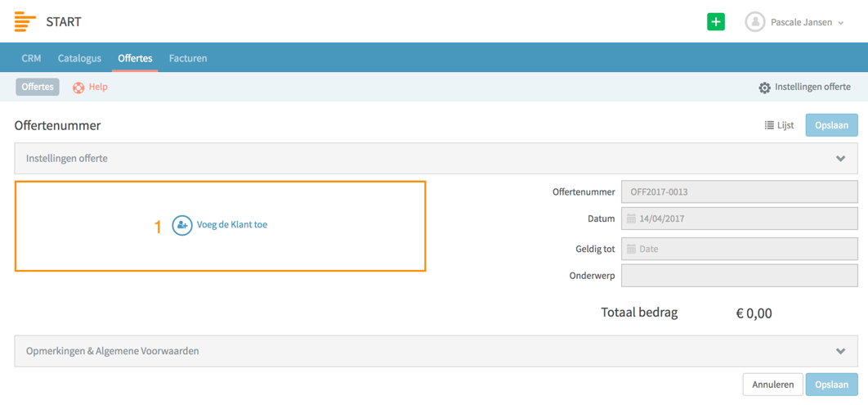Go to the CRM tab
Viewport: 868px width, 405px height.
(x=31, y=58)
